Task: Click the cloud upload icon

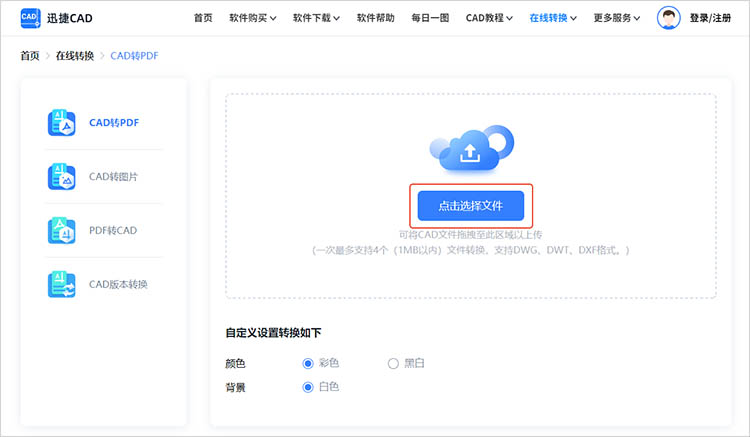Action: coord(472,148)
